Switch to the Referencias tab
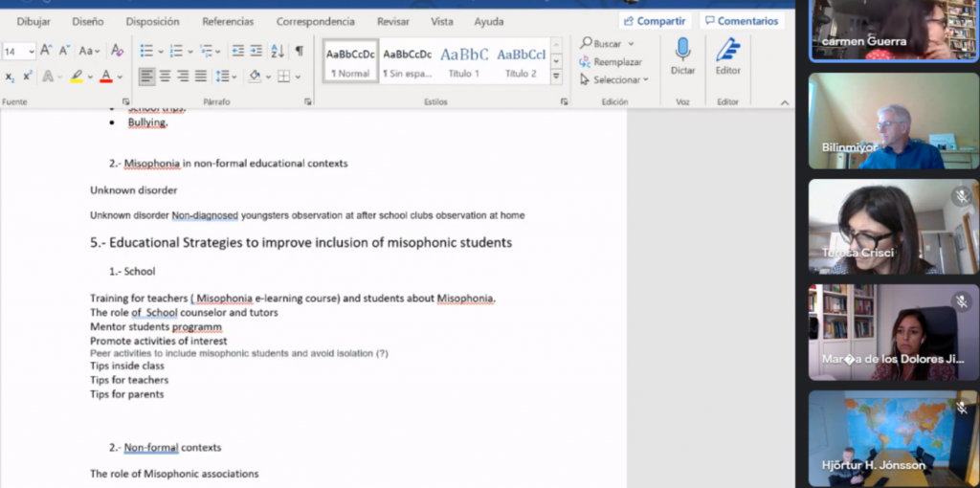This screenshot has width=980, height=488. (x=228, y=22)
